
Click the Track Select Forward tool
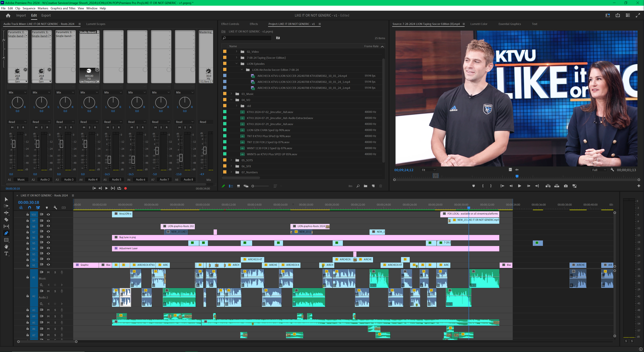6,206
